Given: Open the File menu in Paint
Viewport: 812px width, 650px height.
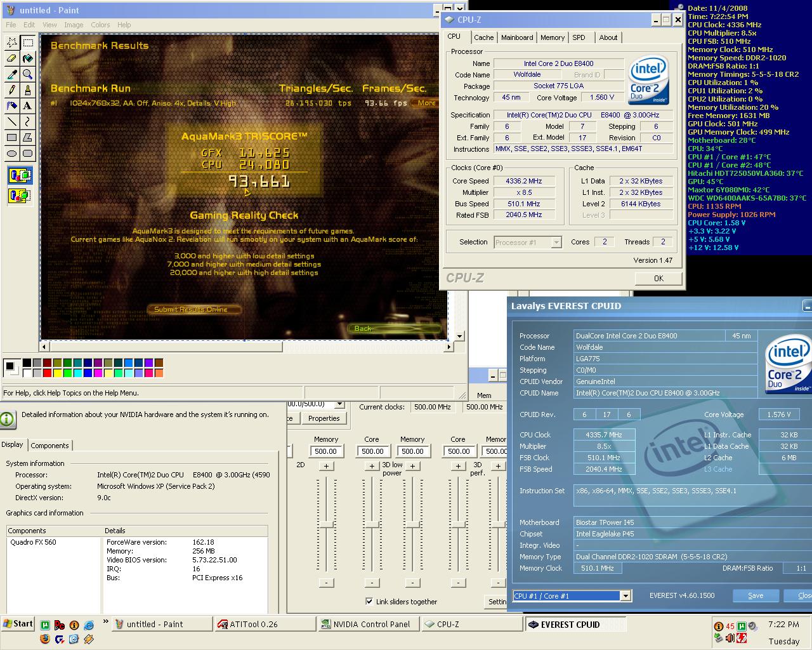Looking at the screenshot, I should pyautogui.click(x=11, y=25).
